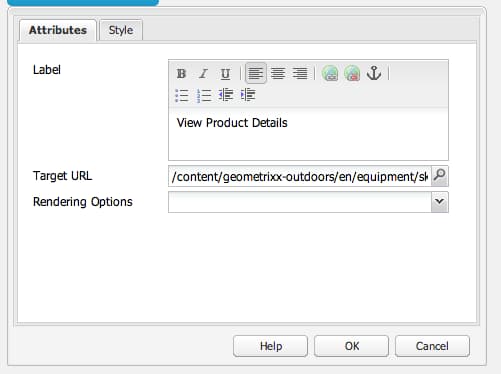Browse for Target URL with magnifier icon
This screenshot has width=501, height=374.
point(440,176)
